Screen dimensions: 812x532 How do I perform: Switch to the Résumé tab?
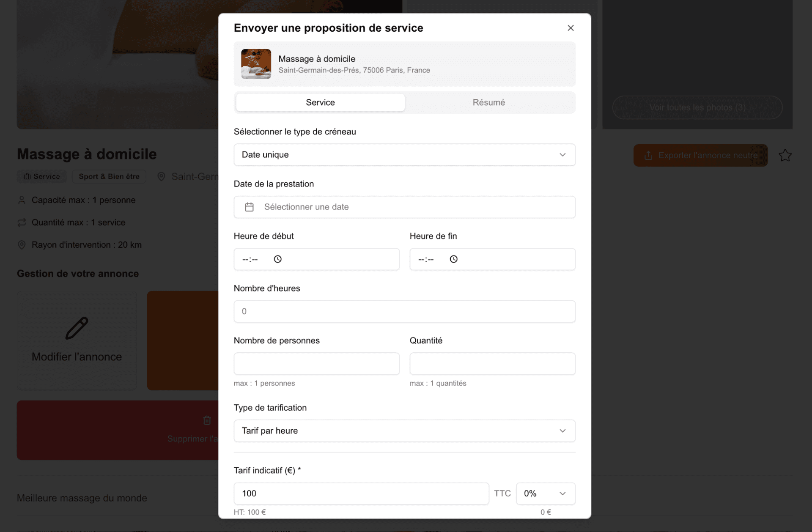point(489,102)
